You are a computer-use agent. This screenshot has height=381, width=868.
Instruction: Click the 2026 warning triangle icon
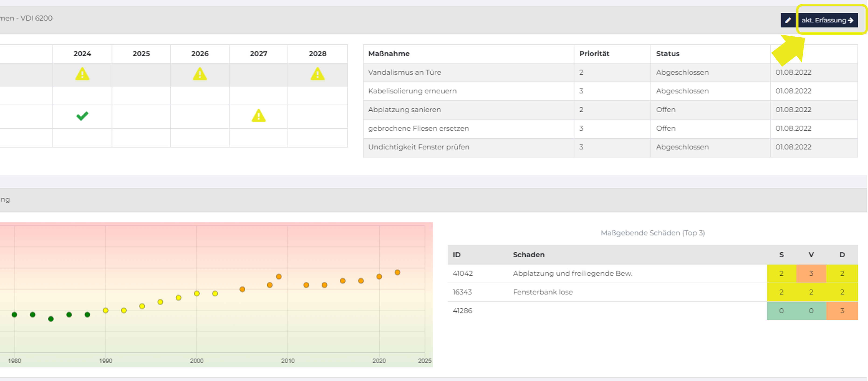point(200,74)
